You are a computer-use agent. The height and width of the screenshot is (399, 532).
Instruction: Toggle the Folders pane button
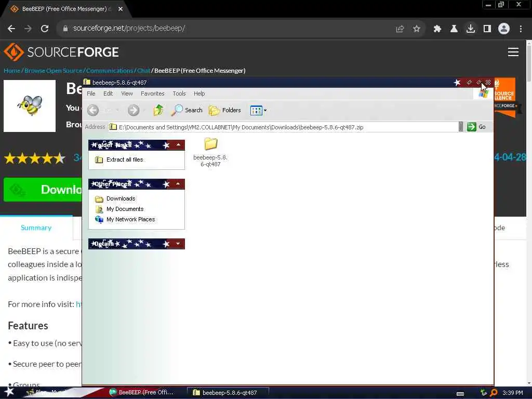tap(224, 110)
